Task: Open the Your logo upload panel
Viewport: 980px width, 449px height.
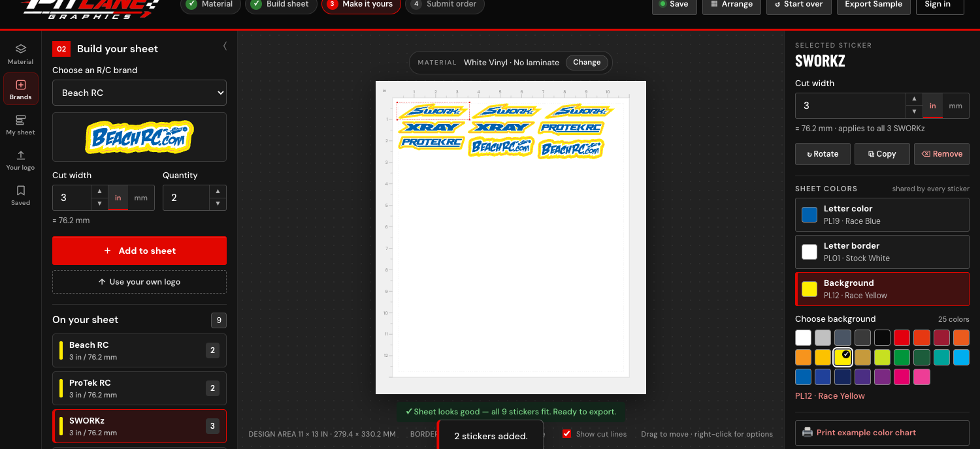Action: (x=20, y=160)
